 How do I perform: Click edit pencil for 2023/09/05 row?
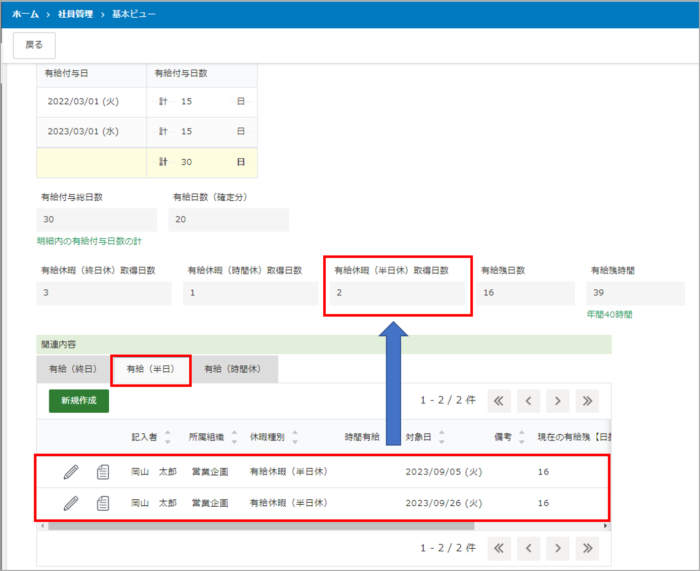coord(71,472)
